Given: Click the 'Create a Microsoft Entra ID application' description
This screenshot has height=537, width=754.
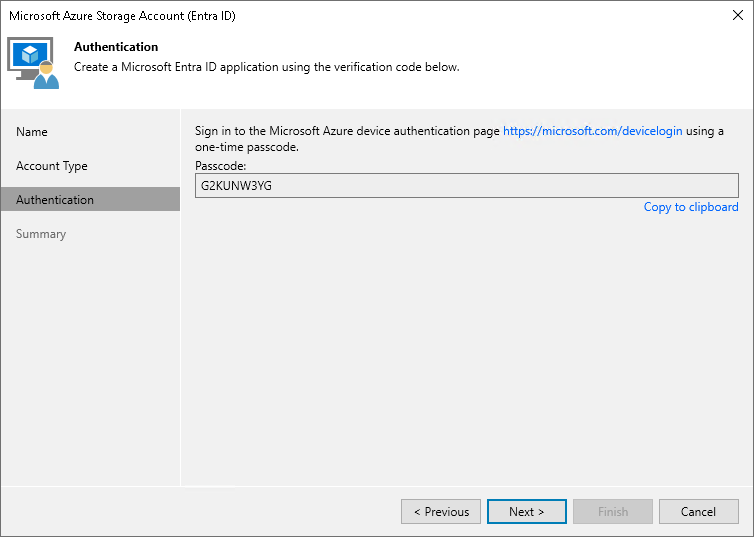Looking at the screenshot, I should tap(266, 67).
